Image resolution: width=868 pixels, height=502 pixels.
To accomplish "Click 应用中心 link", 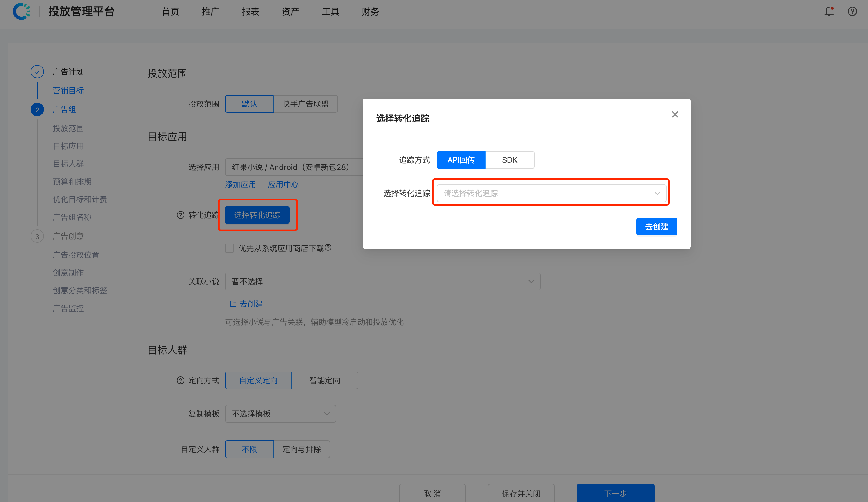I will (x=283, y=184).
